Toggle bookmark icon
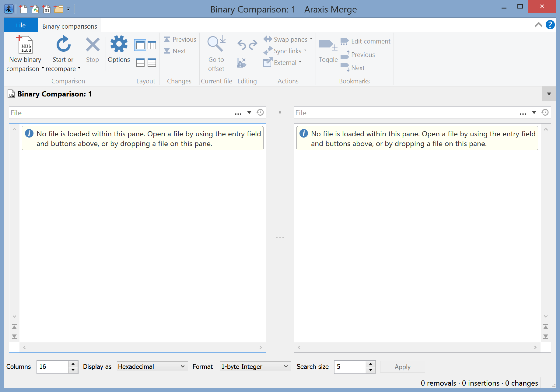This screenshot has height=392, width=560. click(x=328, y=45)
